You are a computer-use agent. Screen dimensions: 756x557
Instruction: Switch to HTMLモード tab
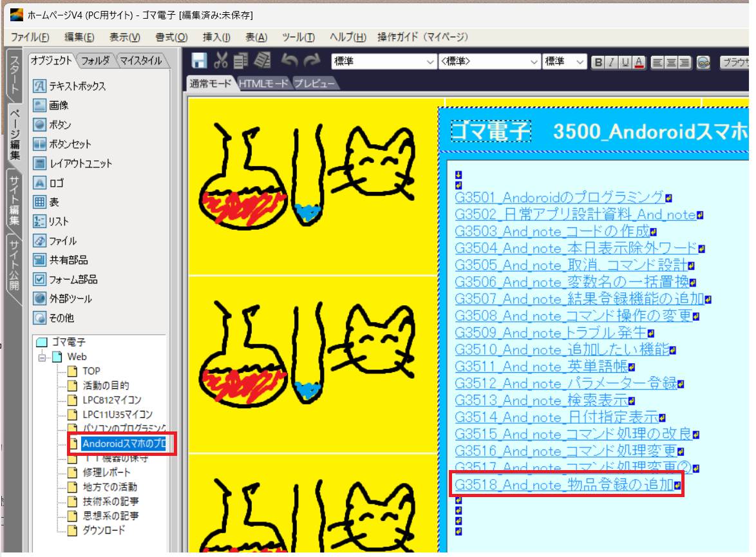263,84
